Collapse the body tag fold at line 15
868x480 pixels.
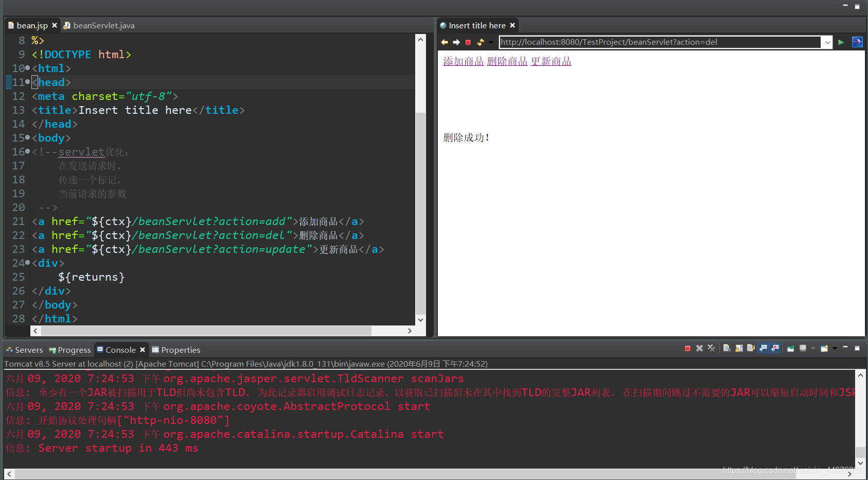27,138
